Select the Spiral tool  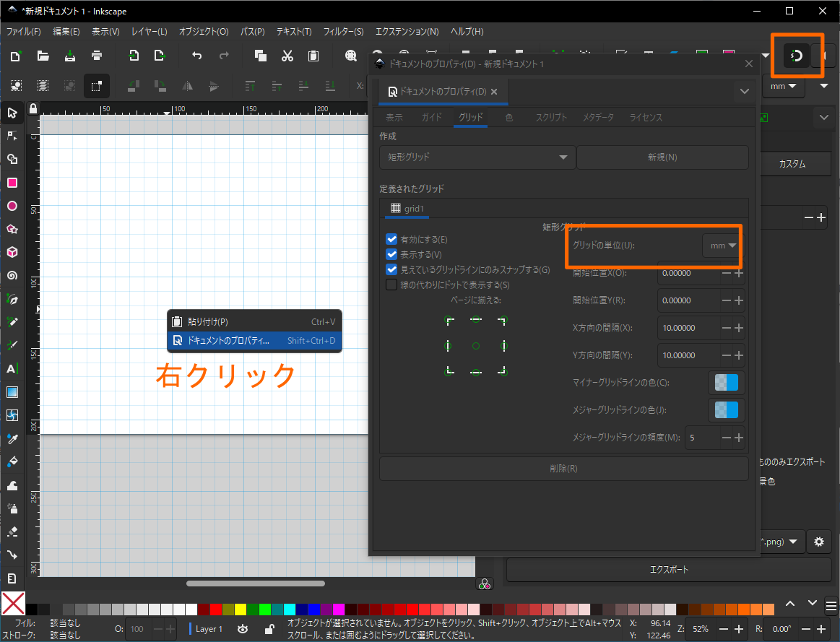click(12, 275)
